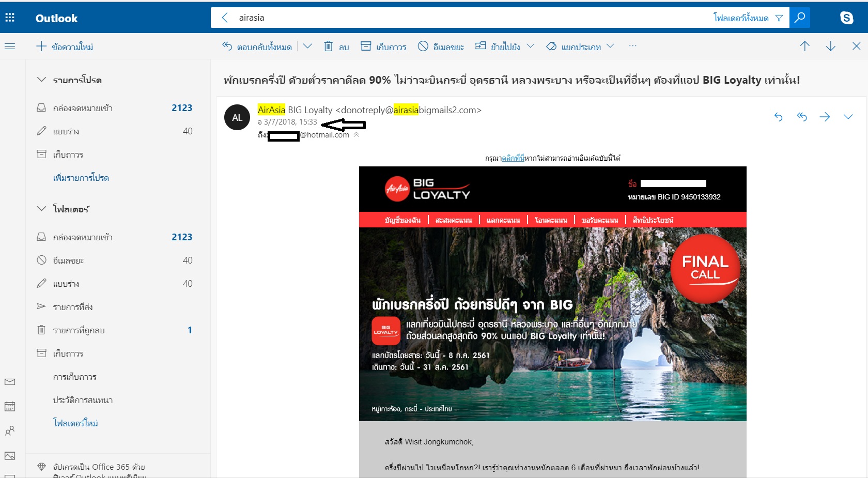Collapse the Favorites (รายการโปรด) section
868x478 pixels.
click(x=42, y=80)
